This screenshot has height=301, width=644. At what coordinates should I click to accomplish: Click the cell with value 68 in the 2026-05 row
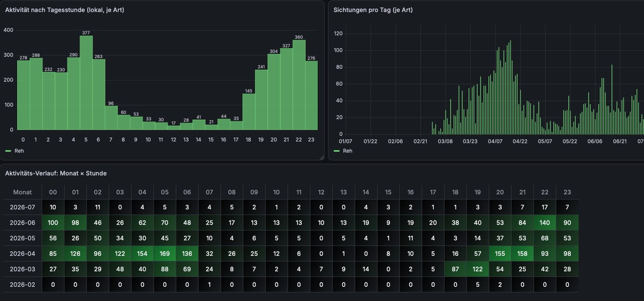point(545,238)
